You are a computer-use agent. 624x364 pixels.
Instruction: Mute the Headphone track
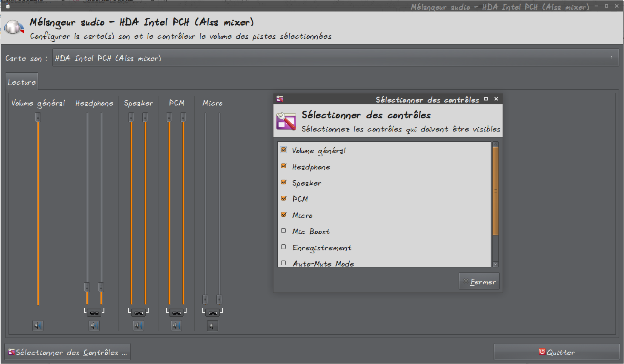(94, 326)
